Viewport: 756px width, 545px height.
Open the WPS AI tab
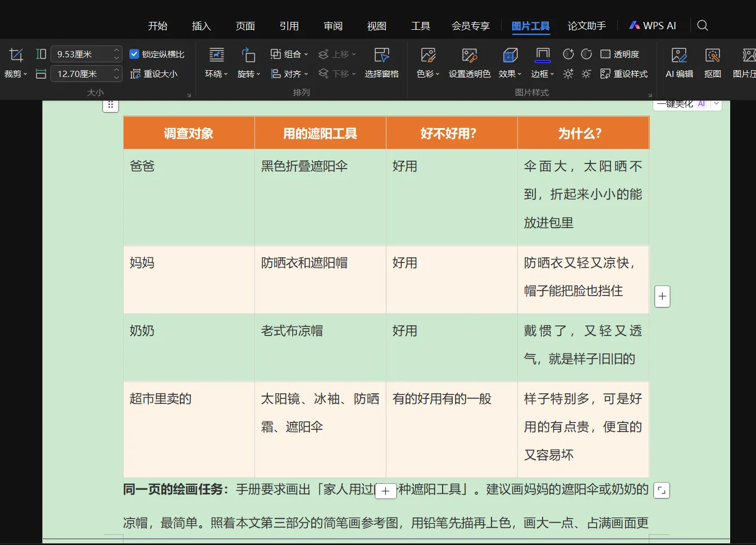[653, 26]
